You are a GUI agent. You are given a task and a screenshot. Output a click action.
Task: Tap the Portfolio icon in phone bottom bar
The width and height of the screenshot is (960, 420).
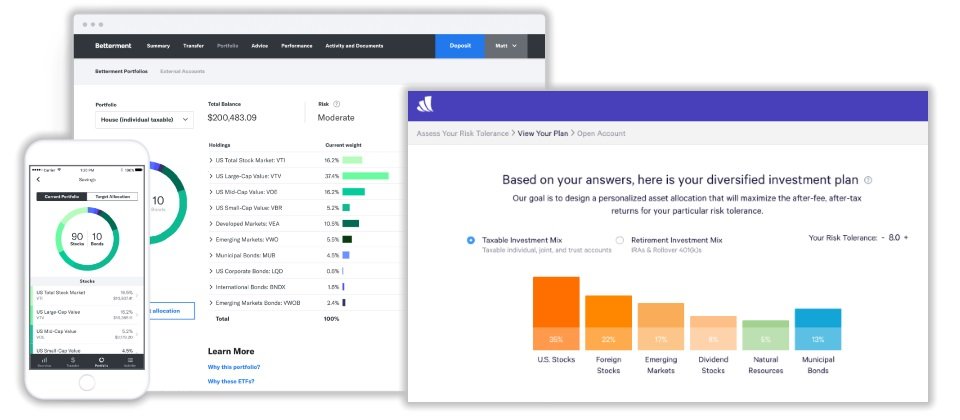pos(101,361)
